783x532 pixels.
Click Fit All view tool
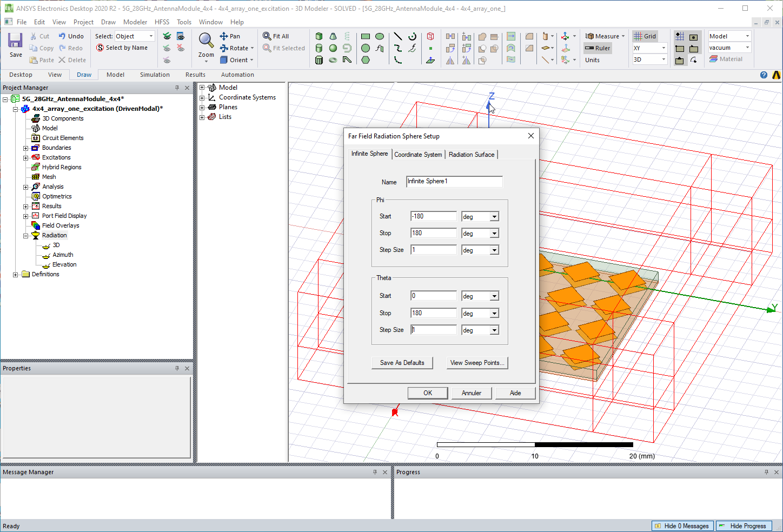276,36
